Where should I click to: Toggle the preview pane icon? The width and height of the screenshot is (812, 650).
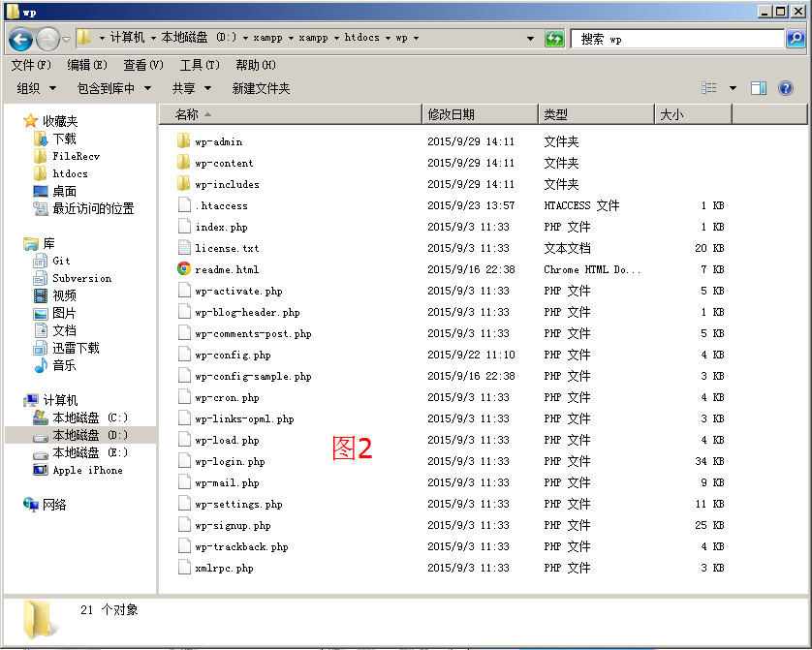coord(759,88)
